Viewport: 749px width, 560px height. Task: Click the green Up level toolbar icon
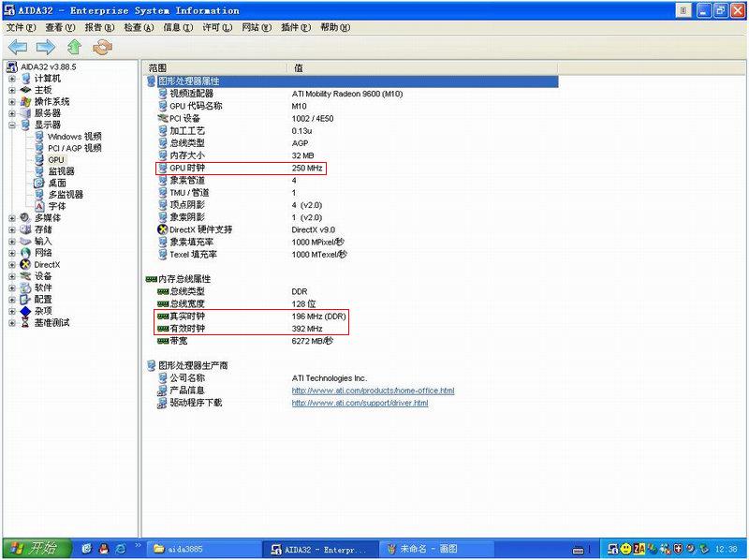point(74,47)
